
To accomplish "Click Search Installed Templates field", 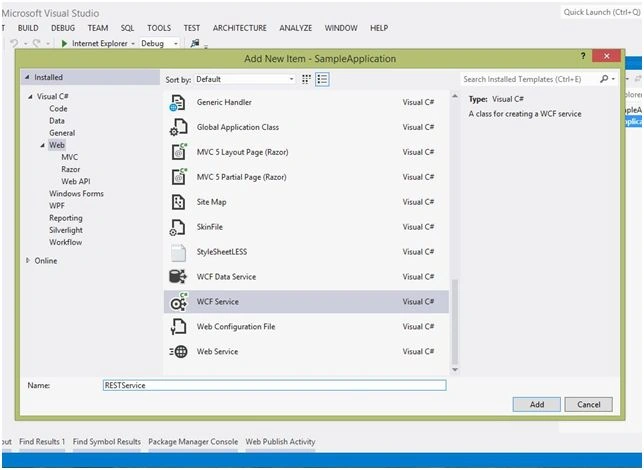I will 530,79.
